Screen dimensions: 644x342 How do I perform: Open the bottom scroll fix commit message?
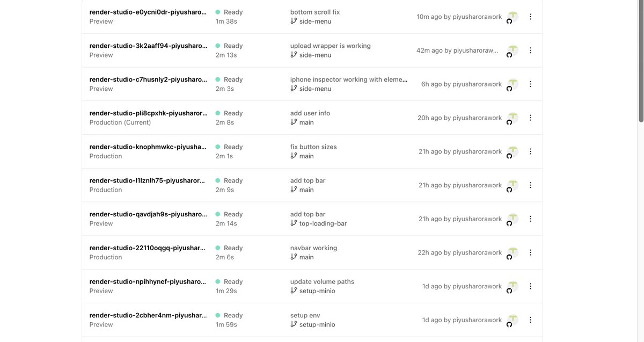click(x=315, y=12)
